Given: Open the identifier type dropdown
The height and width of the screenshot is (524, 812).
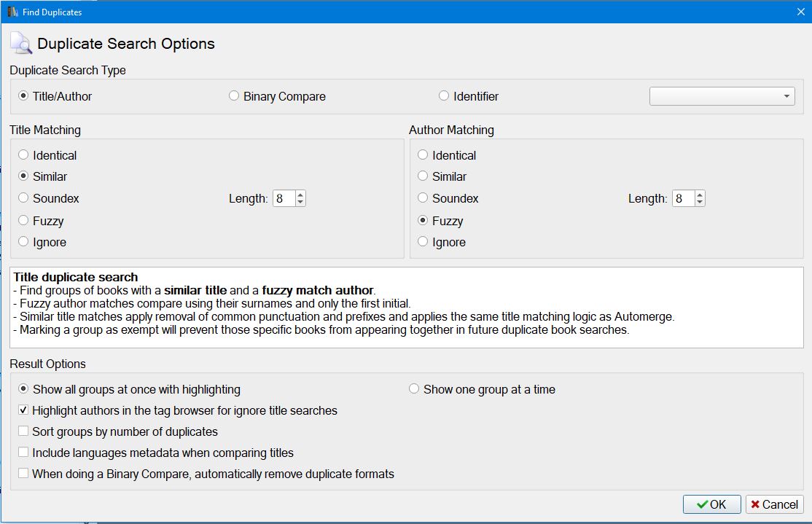Looking at the screenshot, I should pos(722,96).
